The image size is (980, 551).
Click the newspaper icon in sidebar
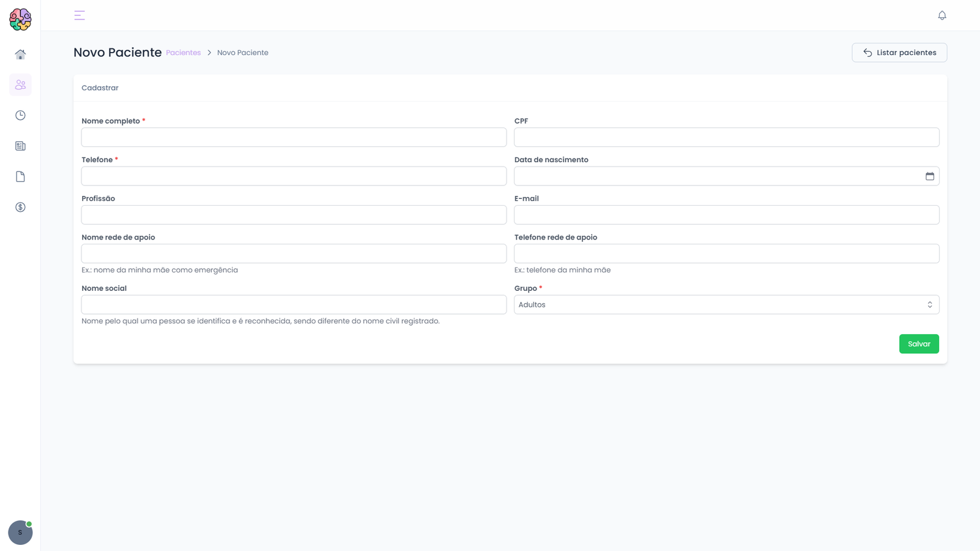(x=20, y=146)
